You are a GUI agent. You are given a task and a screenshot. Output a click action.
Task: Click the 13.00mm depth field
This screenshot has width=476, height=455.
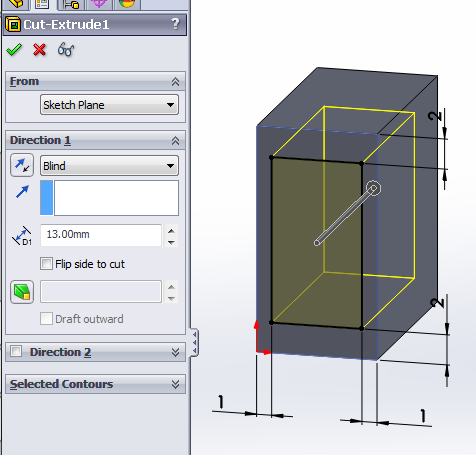click(101, 235)
